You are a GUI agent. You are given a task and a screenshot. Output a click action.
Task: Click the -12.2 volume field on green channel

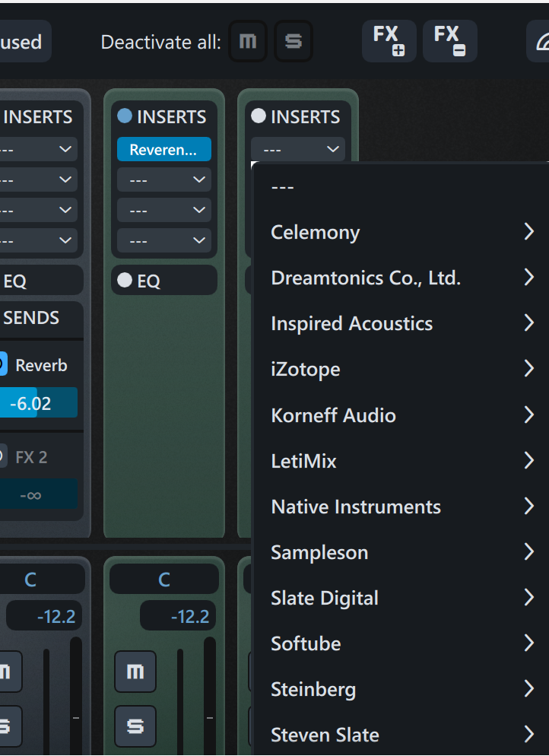[179, 616]
